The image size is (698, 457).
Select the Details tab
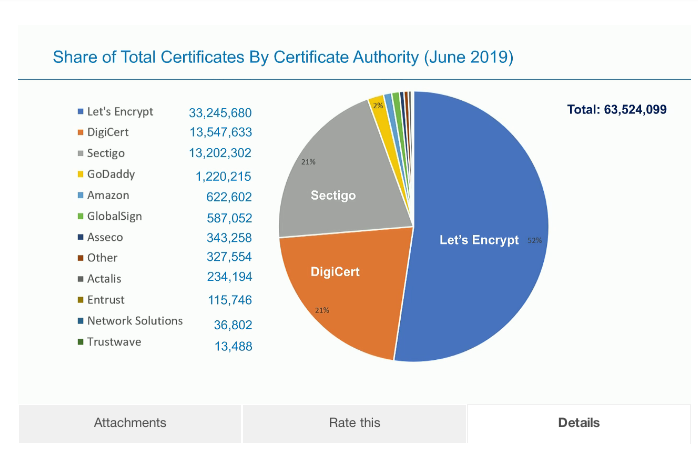tap(579, 423)
